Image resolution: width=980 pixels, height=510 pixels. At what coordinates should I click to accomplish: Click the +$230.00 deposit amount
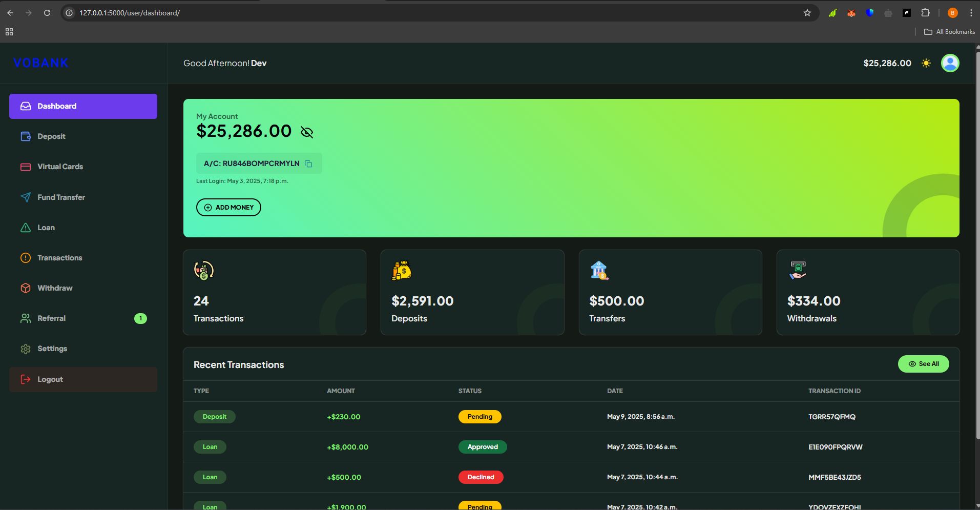343,417
